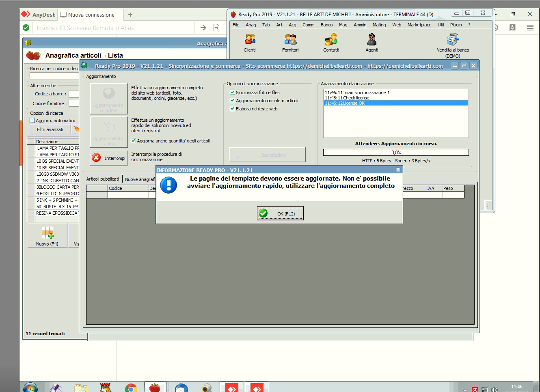
Task: Select the Nuova connessione AnyDesk tab
Action: tap(90, 15)
